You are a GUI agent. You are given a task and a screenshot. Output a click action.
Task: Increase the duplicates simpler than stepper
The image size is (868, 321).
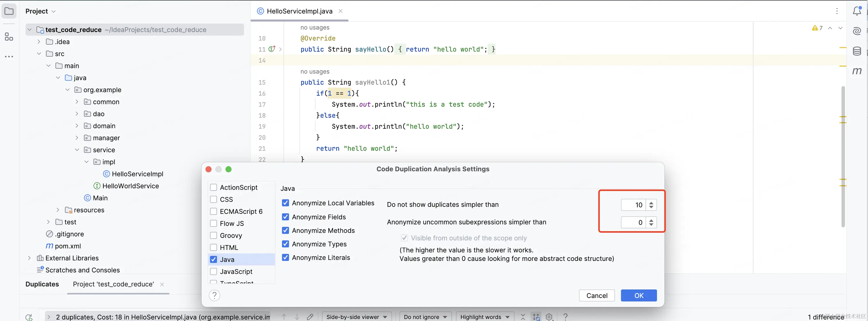651,203
